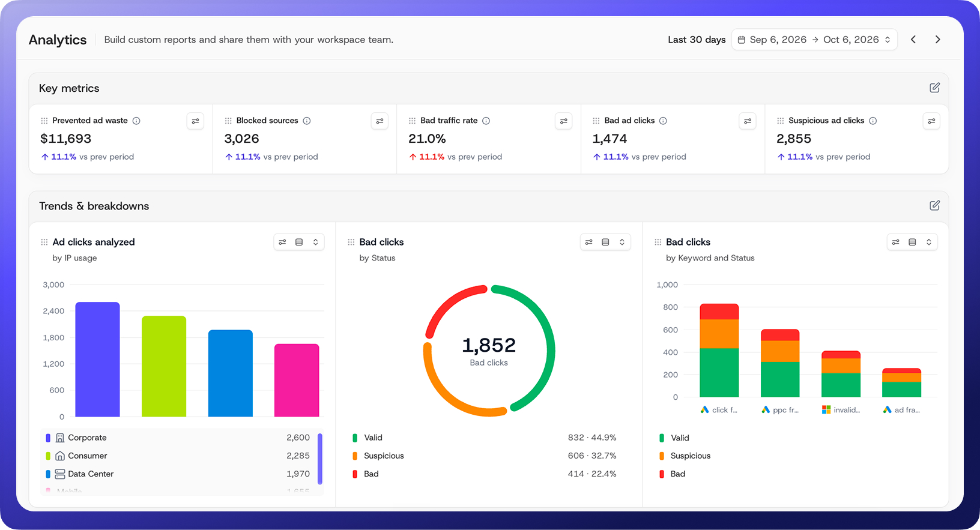Go to the previous date period arrow
This screenshot has height=530, width=980.
913,40
